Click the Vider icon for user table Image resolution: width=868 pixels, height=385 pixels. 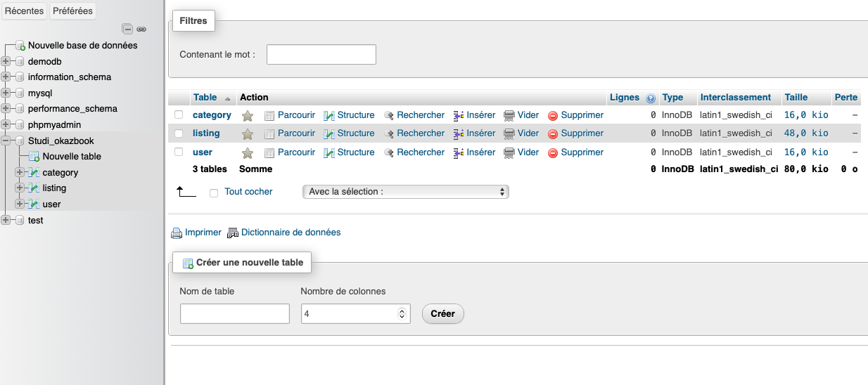point(509,152)
